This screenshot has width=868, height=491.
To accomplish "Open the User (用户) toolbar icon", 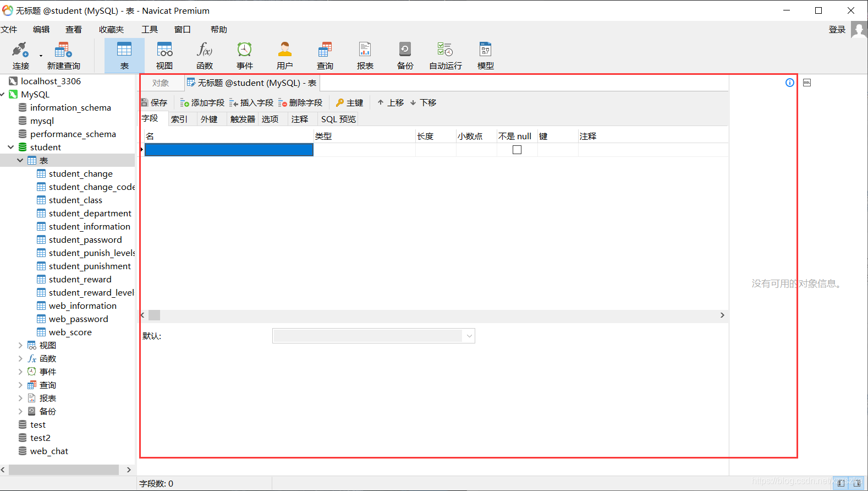I will [285, 56].
